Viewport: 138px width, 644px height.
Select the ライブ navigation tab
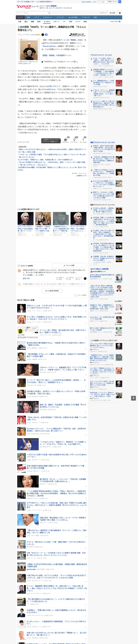click(37, 17)
